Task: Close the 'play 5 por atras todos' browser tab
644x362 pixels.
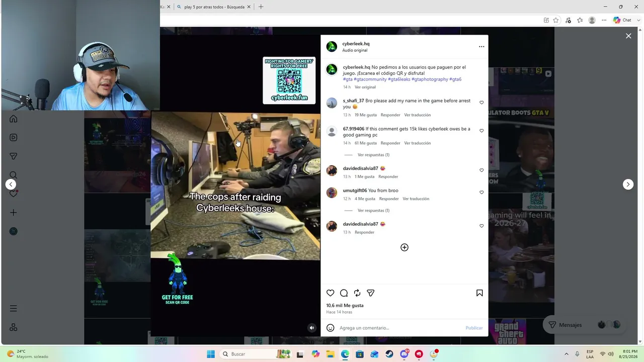Action: coord(249,7)
